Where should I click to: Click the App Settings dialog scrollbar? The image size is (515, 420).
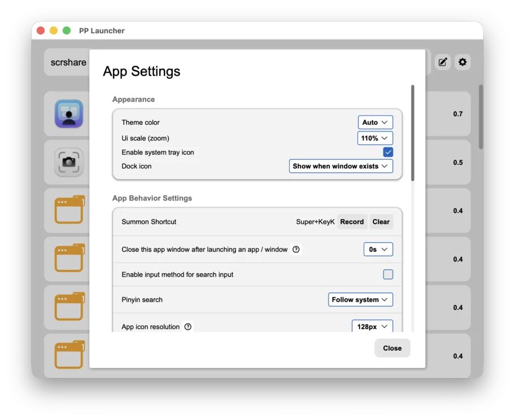tap(413, 133)
